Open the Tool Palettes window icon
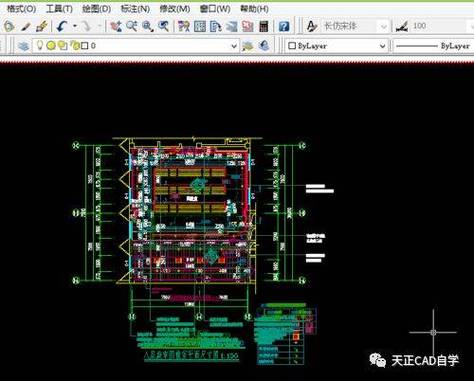This screenshot has height=381, width=474. coord(216,26)
